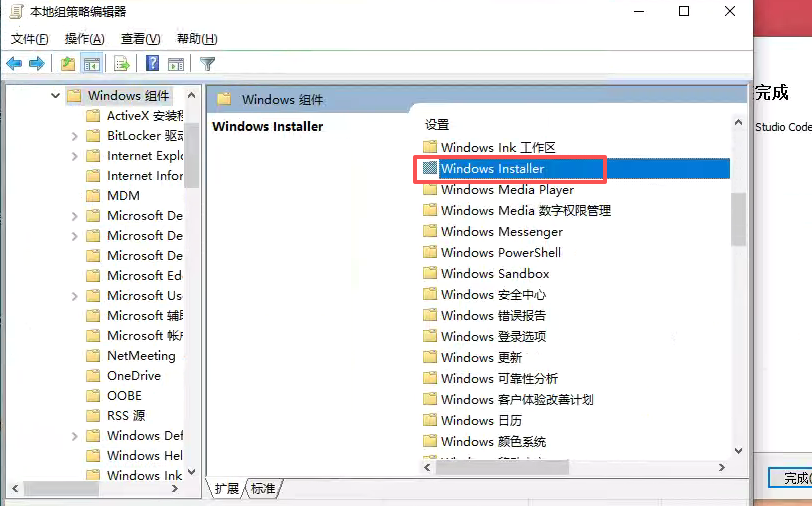
Task: Select Windows PowerShell in list
Action: pos(501,253)
